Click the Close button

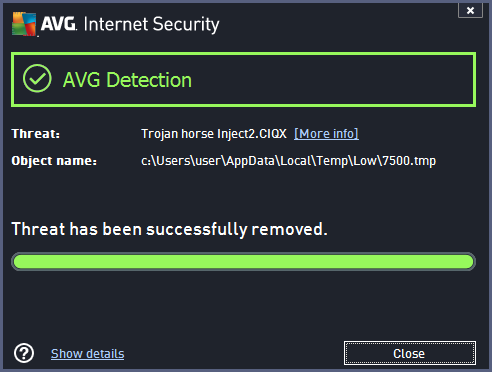[x=410, y=353]
